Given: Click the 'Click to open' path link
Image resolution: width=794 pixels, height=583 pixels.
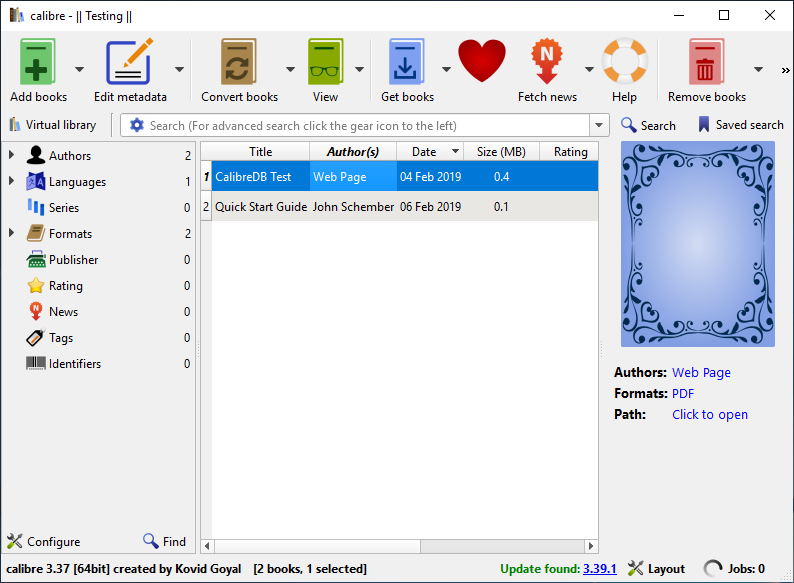Looking at the screenshot, I should (710, 414).
